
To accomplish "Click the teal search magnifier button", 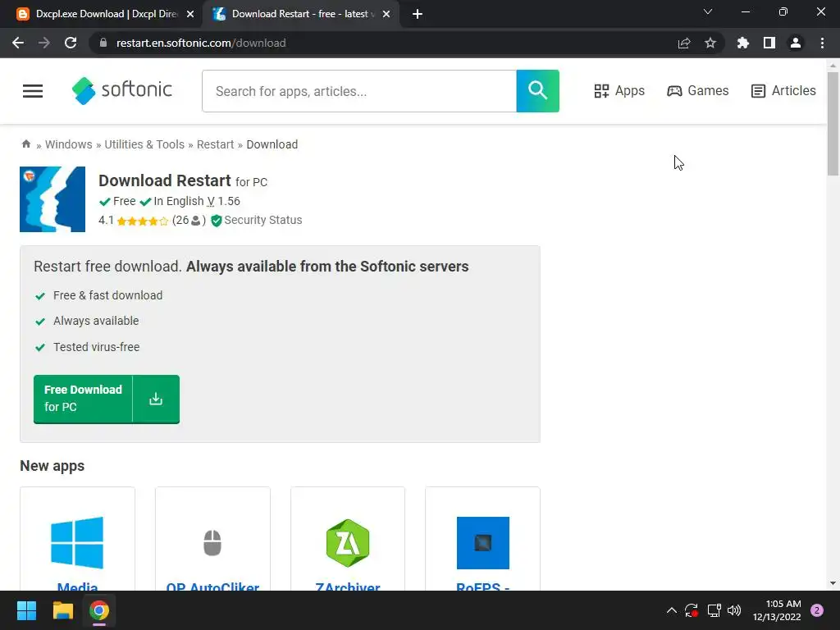I will tap(537, 90).
